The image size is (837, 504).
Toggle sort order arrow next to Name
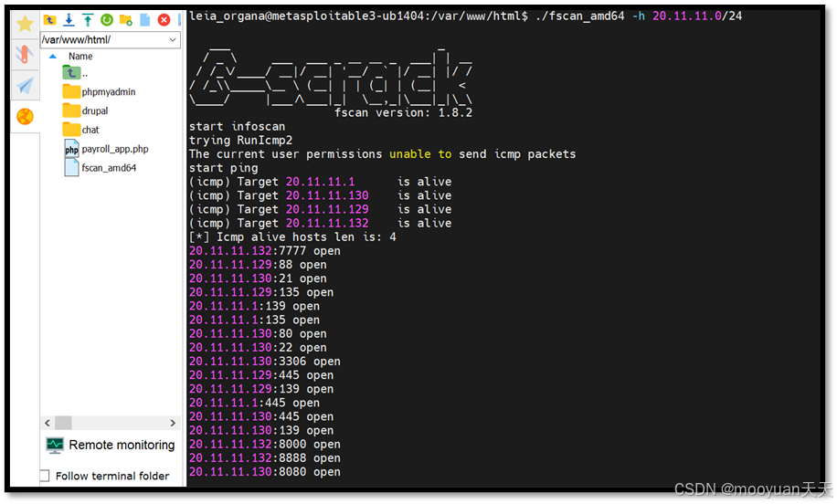pos(52,56)
